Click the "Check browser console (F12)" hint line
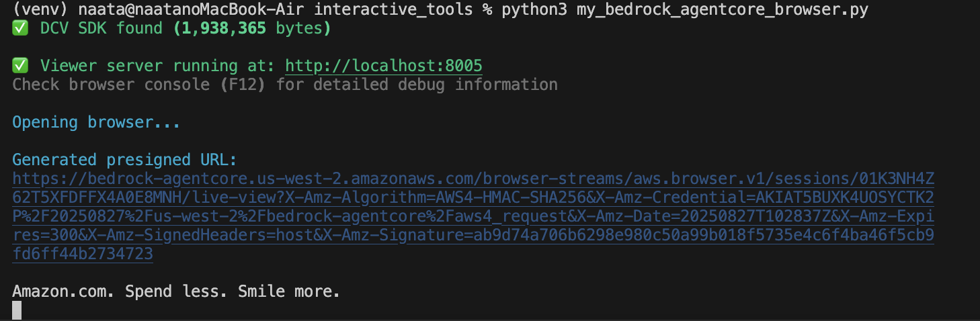The height and width of the screenshot is (321, 980). [x=285, y=85]
